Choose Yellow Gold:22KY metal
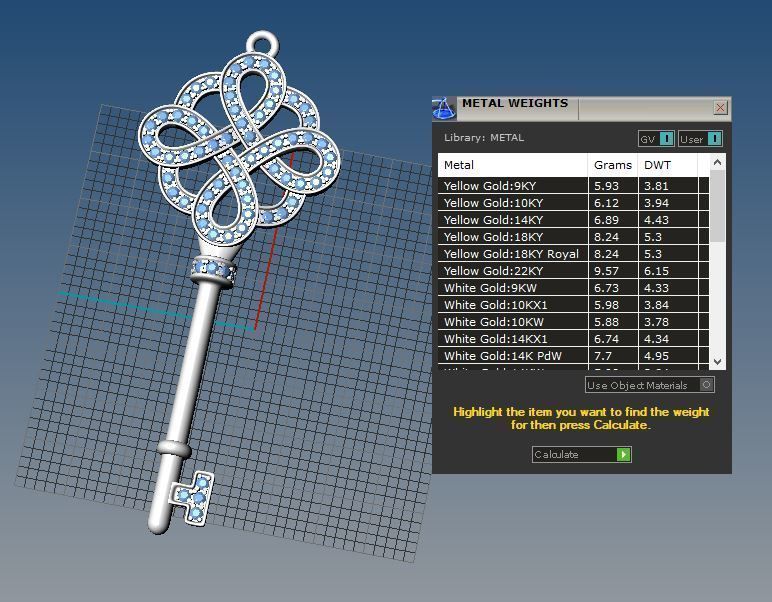Image resolution: width=772 pixels, height=602 pixels. 512,271
